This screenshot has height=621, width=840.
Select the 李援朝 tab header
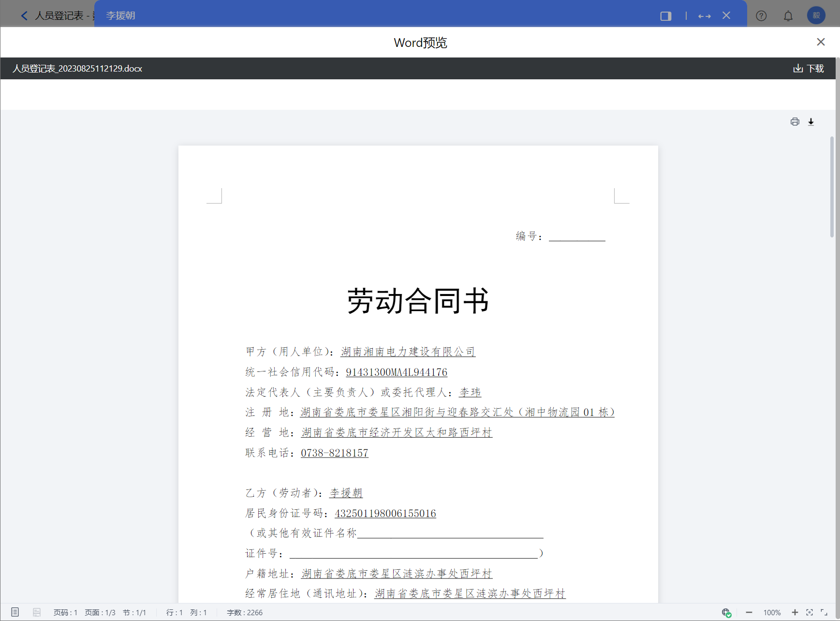click(120, 16)
